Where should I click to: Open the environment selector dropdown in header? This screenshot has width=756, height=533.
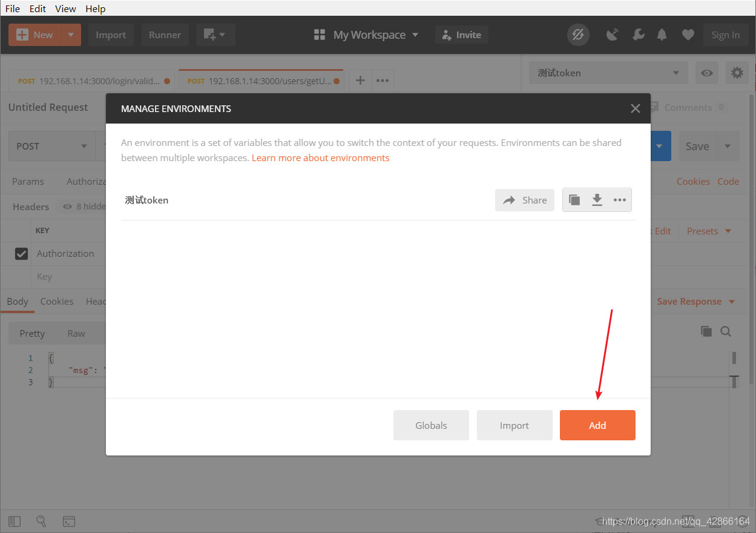pyautogui.click(x=608, y=73)
